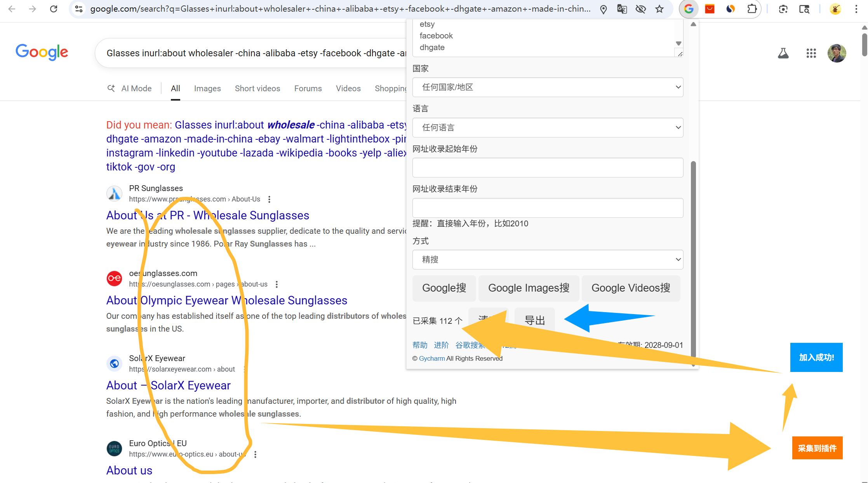Open site information icon in address bar
Image resolution: width=868 pixels, height=483 pixels.
pyautogui.click(x=79, y=9)
